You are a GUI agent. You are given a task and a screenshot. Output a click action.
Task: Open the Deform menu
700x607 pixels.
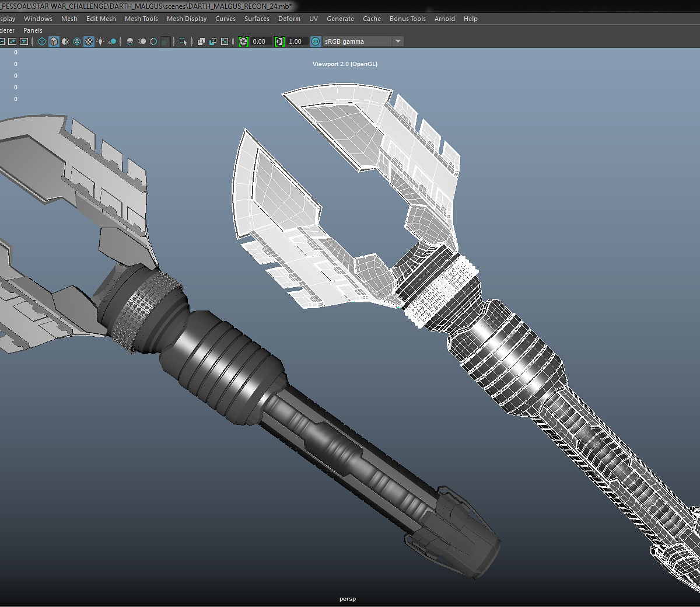(289, 19)
